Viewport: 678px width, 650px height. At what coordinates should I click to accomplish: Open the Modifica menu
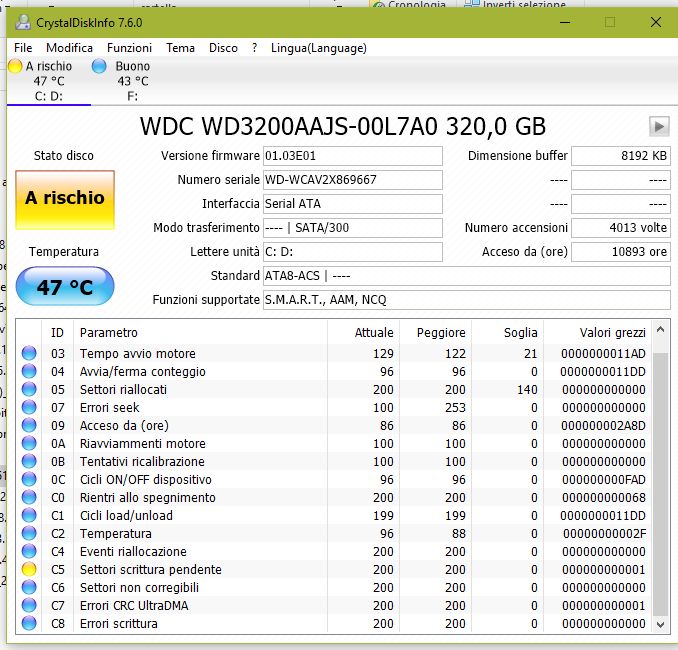click(69, 48)
